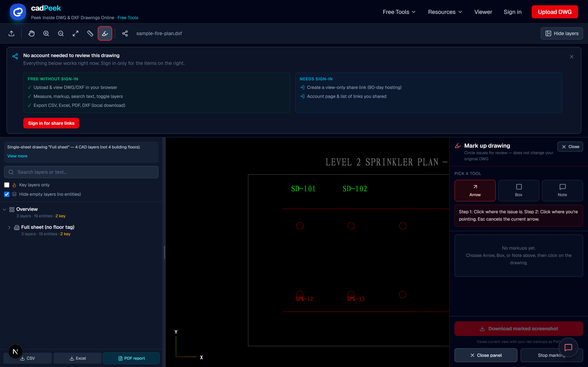Open the Resources dropdown menu

[445, 12]
